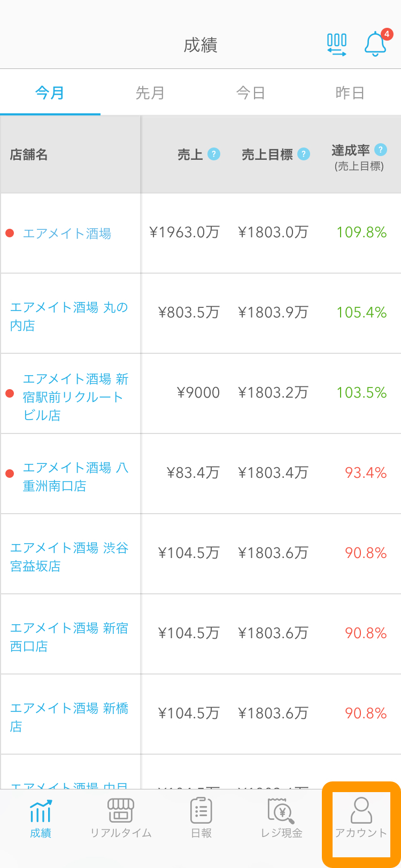Open store エアメイト酒場 新宿西口店
The width and height of the screenshot is (401, 868).
tap(69, 637)
